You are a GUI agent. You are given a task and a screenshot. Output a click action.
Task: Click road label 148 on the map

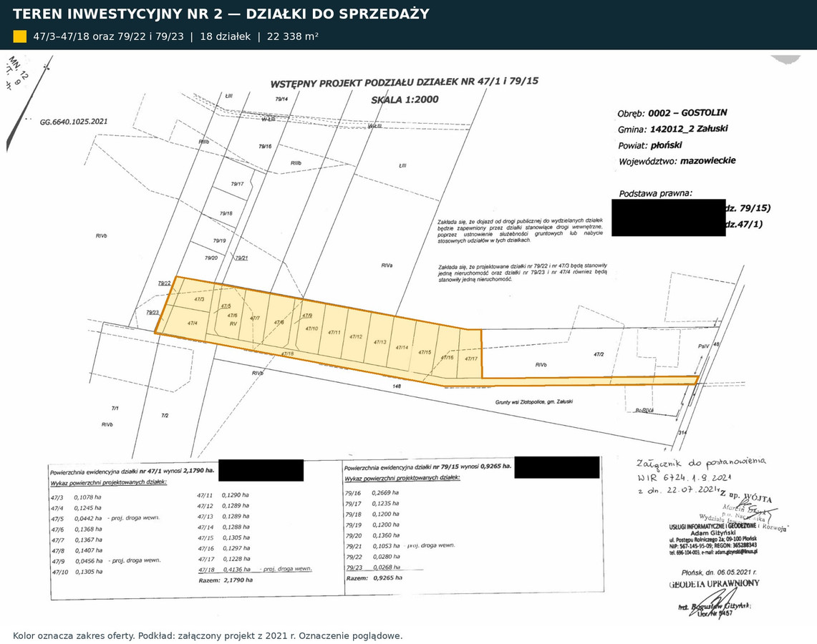[x=397, y=386]
